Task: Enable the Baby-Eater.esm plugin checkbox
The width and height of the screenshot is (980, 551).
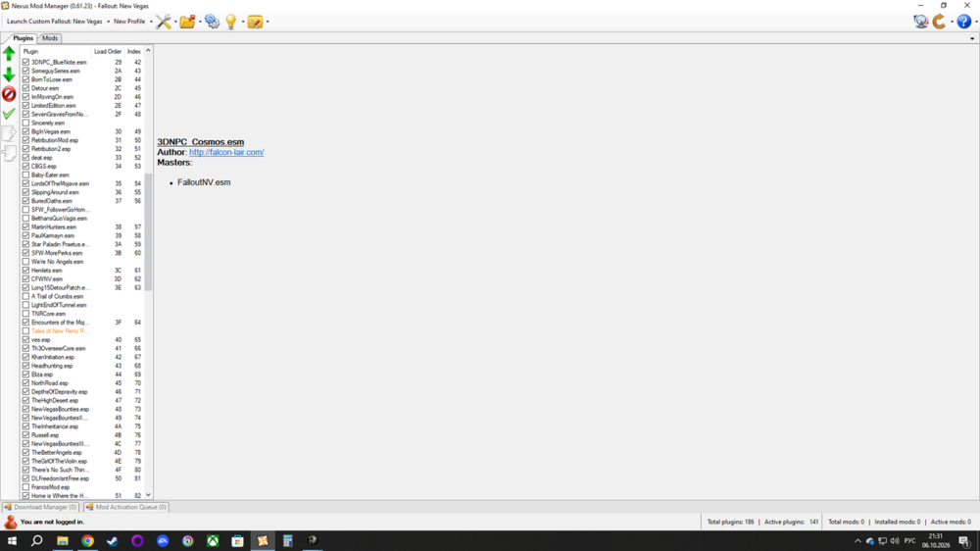Action: pyautogui.click(x=25, y=175)
